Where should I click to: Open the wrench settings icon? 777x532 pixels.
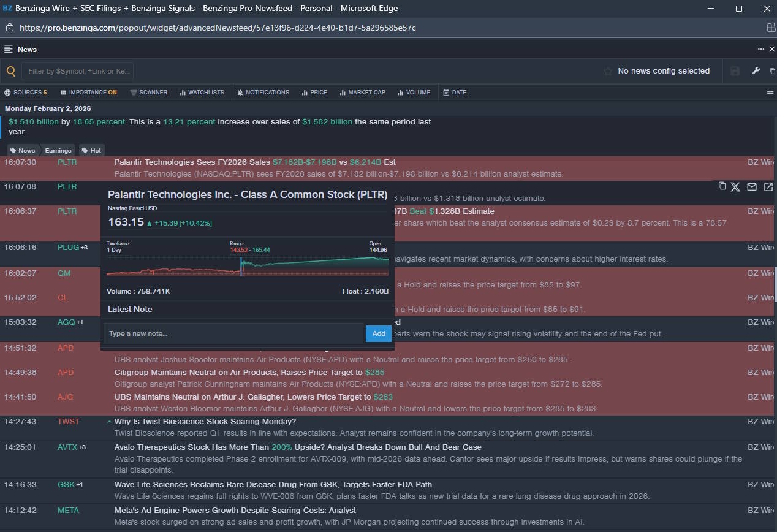(756, 71)
